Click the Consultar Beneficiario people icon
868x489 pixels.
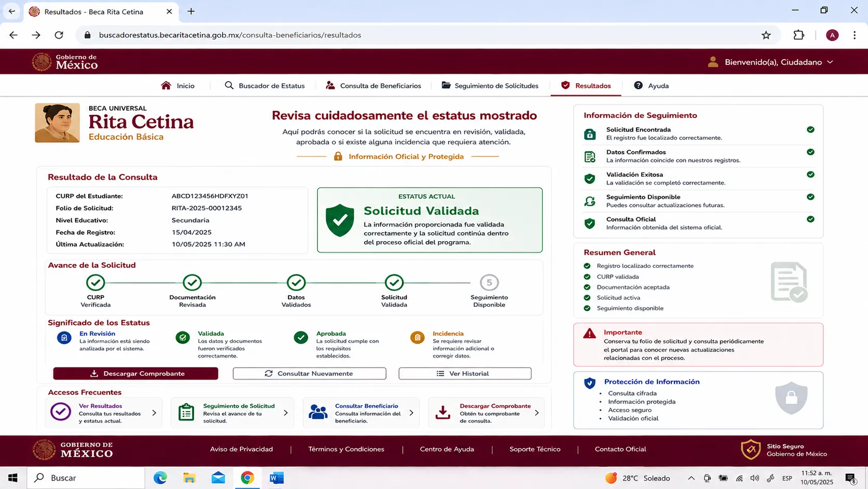pyautogui.click(x=318, y=412)
